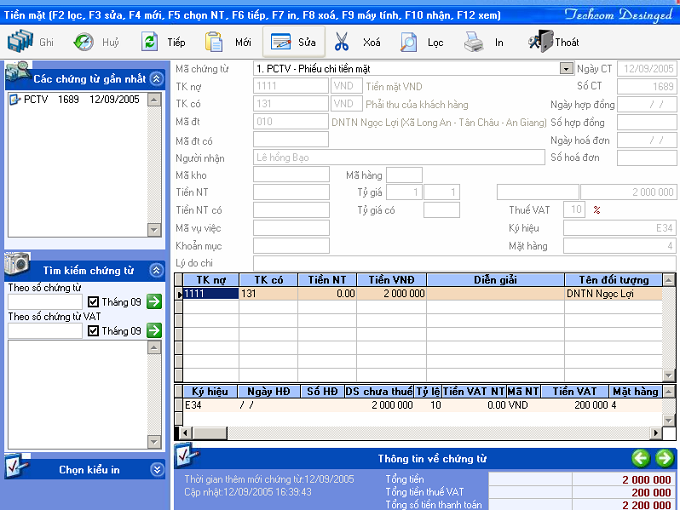The height and width of the screenshot is (510, 680).
Task: Click the Theo số chứng từ VAT search field
Action: point(45,331)
